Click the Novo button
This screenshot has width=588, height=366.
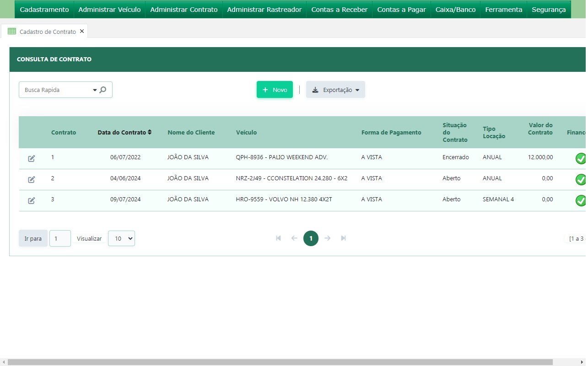click(275, 90)
